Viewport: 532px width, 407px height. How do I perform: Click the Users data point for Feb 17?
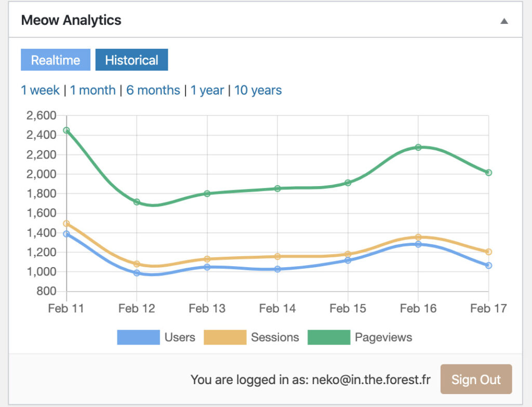tap(488, 266)
